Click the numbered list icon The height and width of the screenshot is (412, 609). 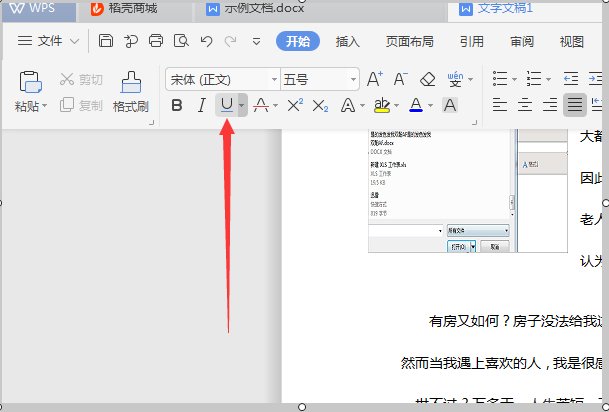(x=534, y=79)
